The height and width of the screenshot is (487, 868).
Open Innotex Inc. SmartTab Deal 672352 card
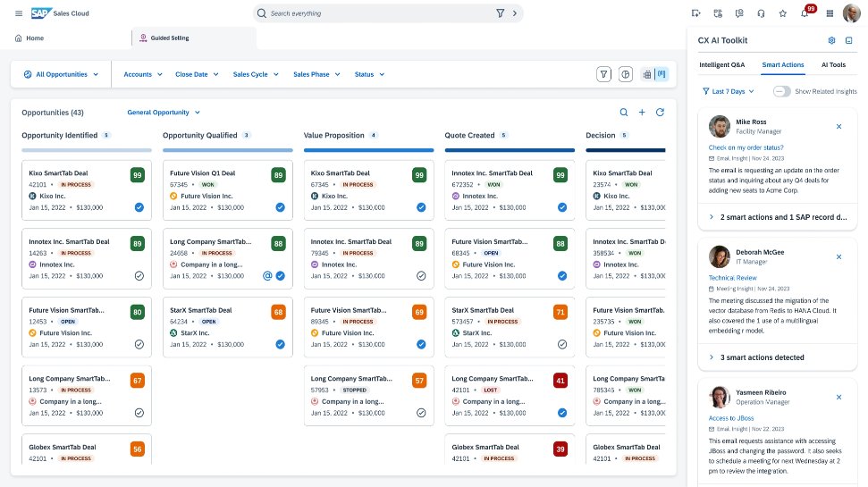510,190
